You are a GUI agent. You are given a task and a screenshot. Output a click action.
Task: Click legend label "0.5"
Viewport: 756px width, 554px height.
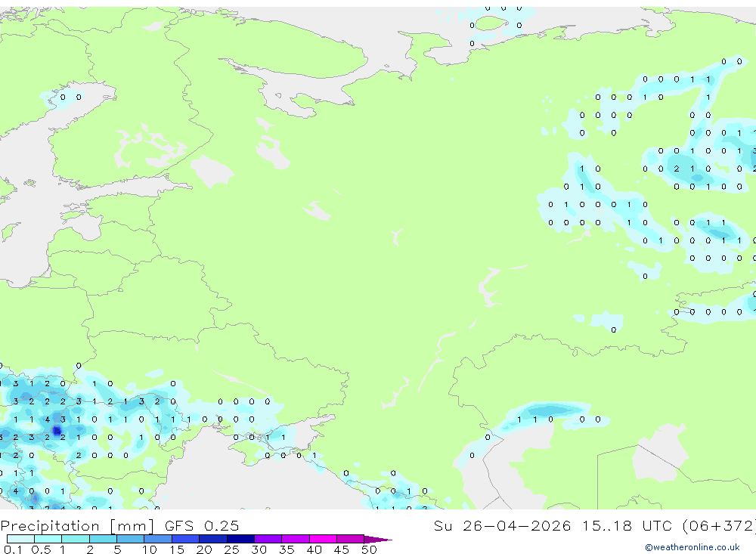(41, 549)
